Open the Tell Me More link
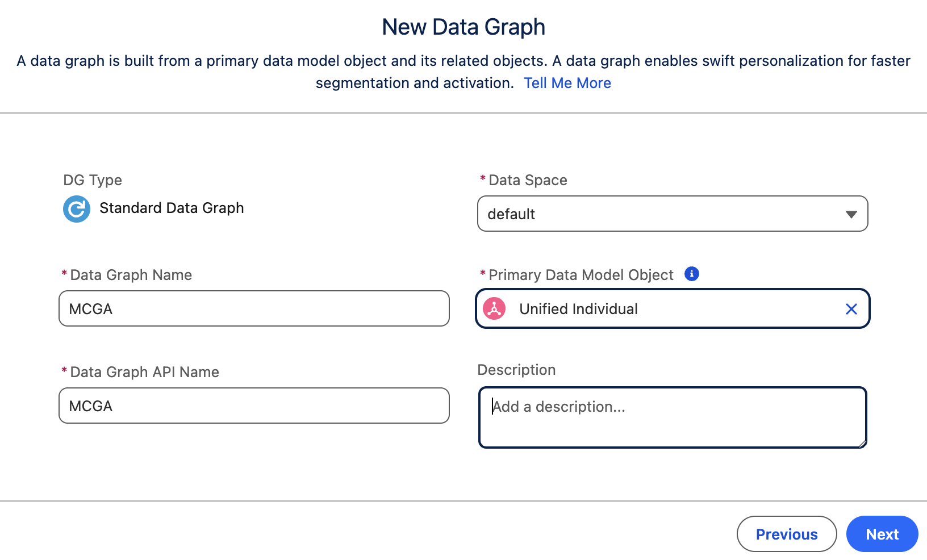Viewport: 927px width, 560px height. tap(567, 83)
